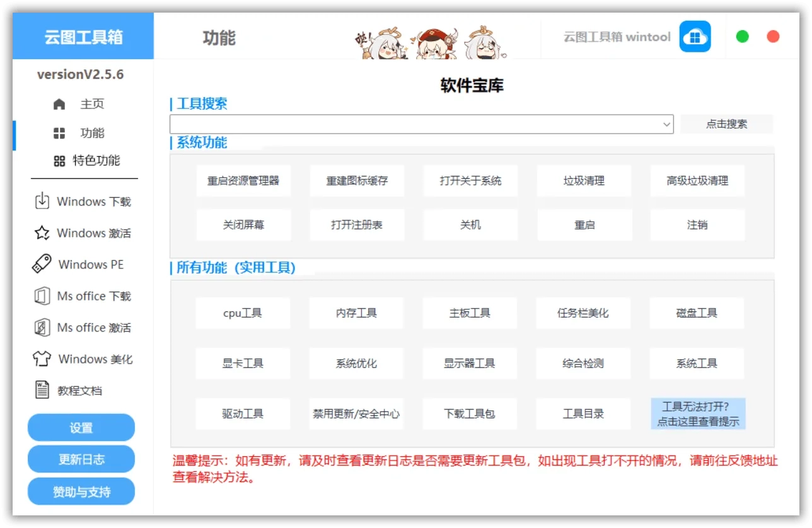Click 重启资源管理器 button
Screen dimensions: 812x528
(243, 181)
